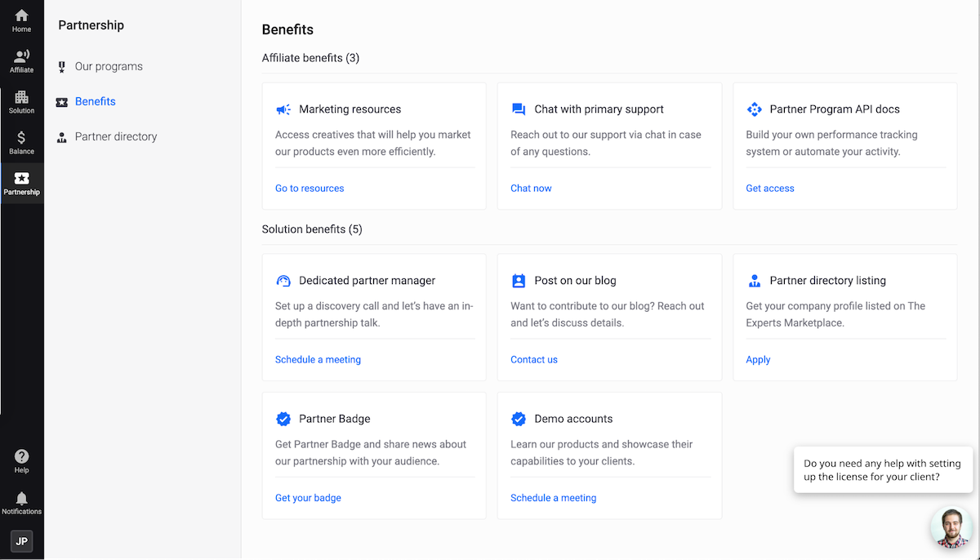Click the megaphone icon on Marketing resources card

coord(283,109)
